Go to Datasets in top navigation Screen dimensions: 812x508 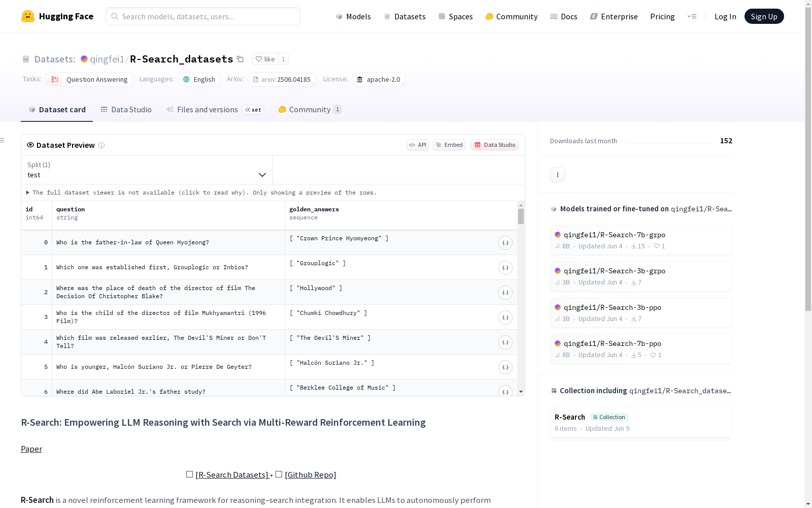404,16
